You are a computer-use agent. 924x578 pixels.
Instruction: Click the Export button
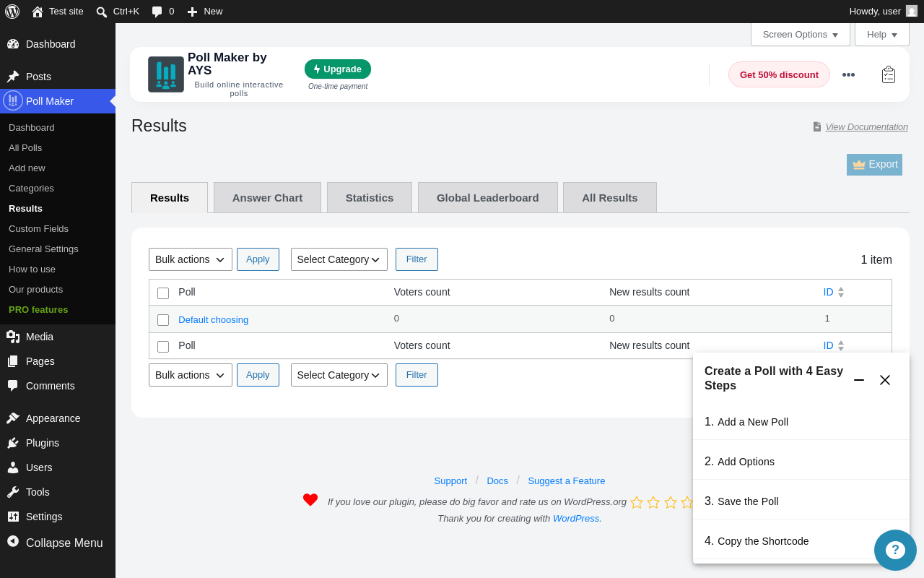874,165
